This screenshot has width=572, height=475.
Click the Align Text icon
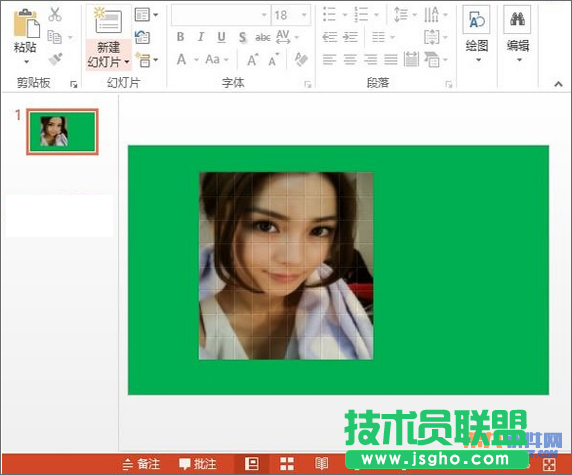click(432, 37)
